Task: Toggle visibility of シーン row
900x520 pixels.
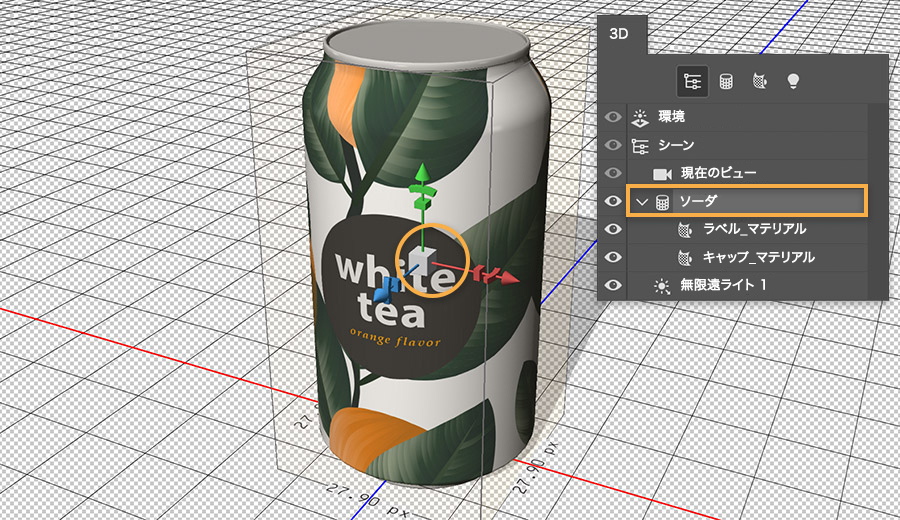Action: (612, 145)
